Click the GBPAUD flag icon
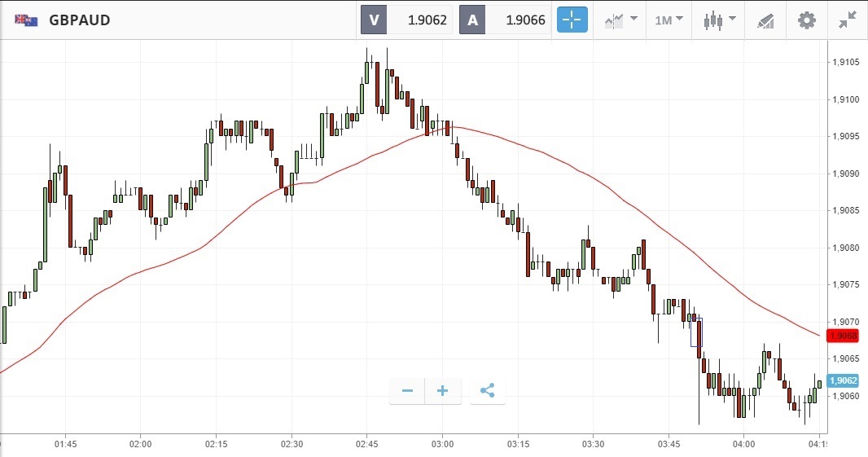This screenshot has height=457, width=868. 26,20
